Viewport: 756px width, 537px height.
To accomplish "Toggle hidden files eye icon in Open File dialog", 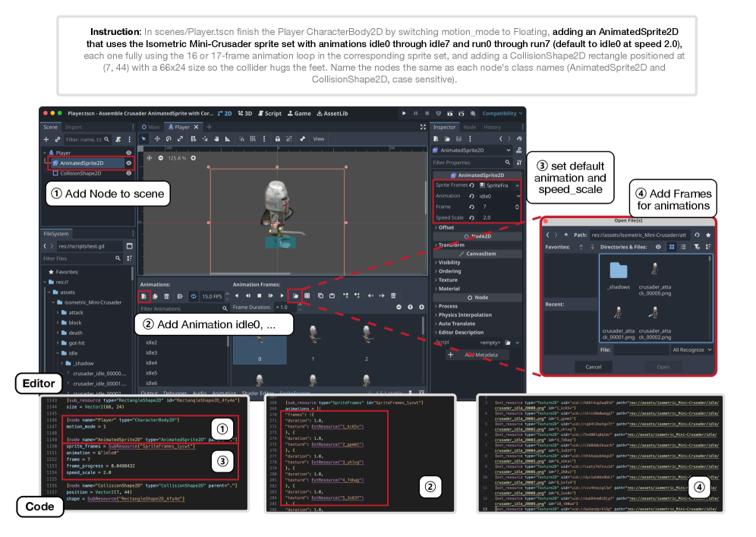I will pyautogui.click(x=658, y=247).
